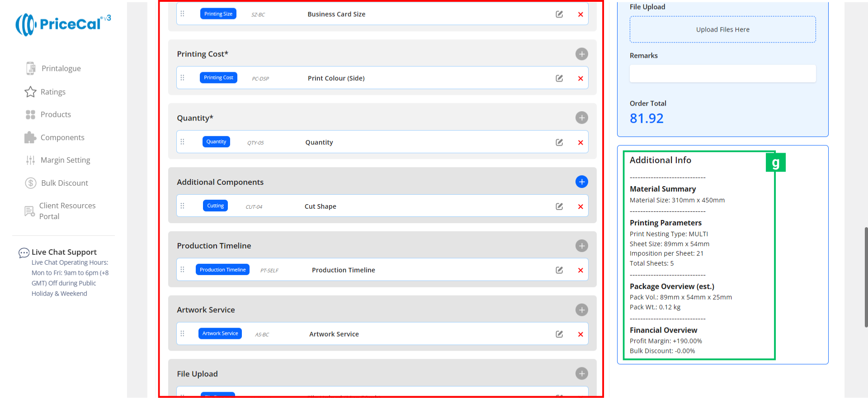Image resolution: width=868 pixels, height=398 pixels.
Task: Click the drag handle on Production Timeline row
Action: click(183, 270)
